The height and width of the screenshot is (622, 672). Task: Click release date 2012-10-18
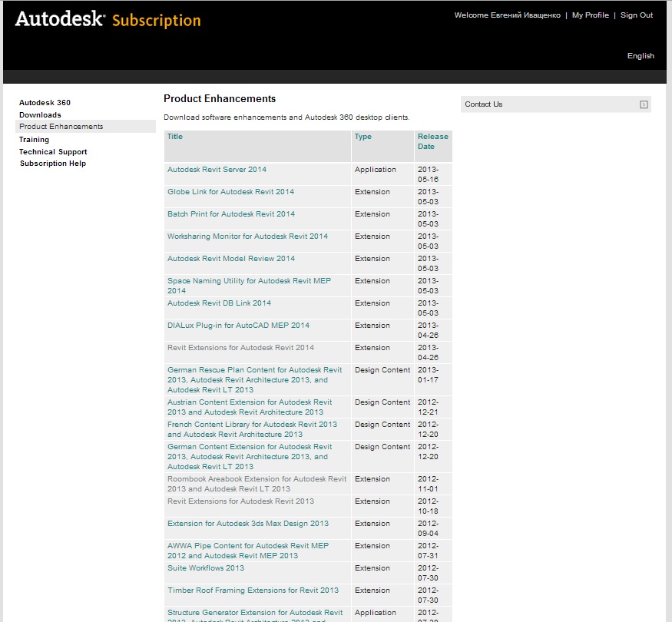[428, 506]
